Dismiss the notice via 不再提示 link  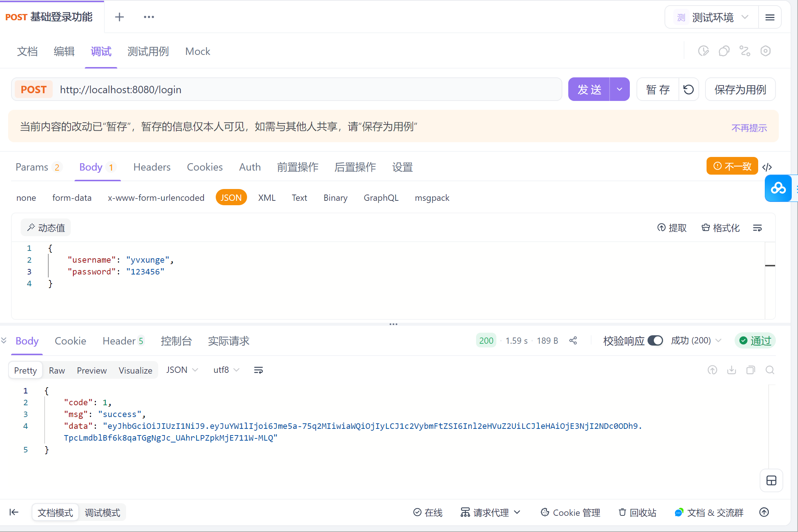pyautogui.click(x=749, y=128)
